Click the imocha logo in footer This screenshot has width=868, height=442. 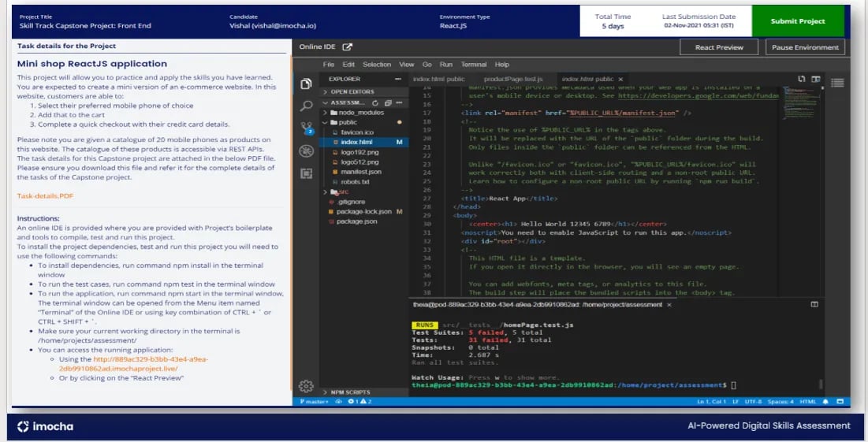click(46, 426)
